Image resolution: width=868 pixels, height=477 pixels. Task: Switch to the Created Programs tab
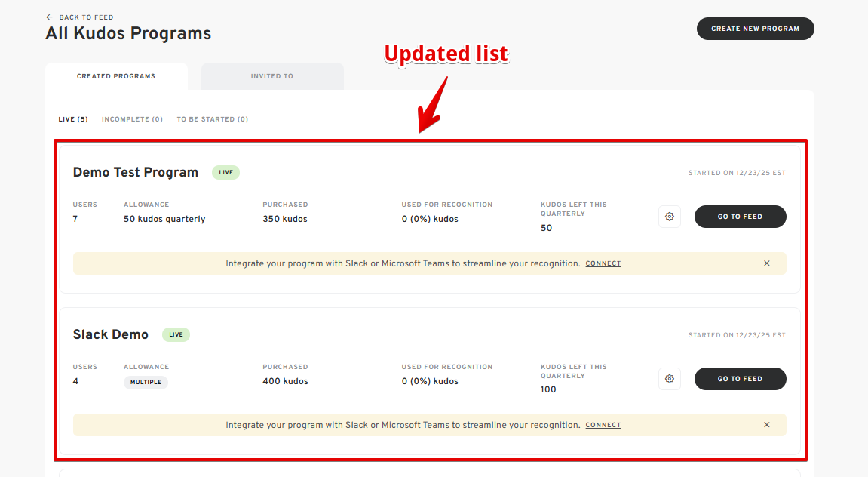(x=116, y=76)
